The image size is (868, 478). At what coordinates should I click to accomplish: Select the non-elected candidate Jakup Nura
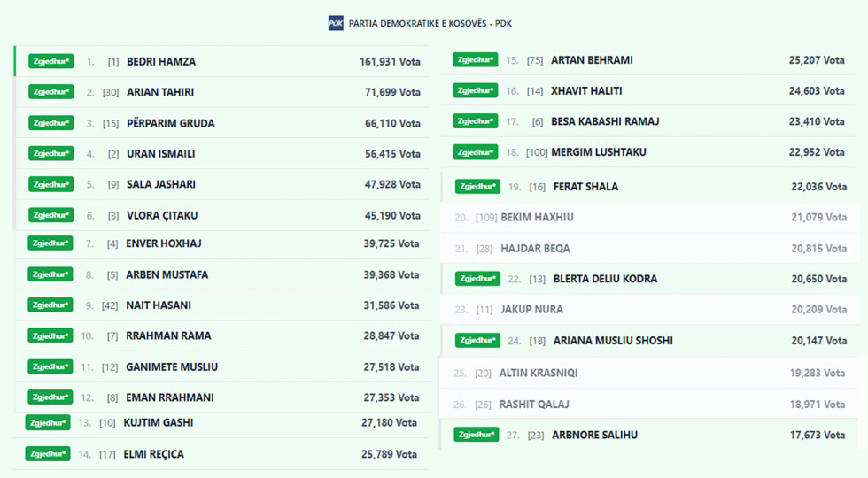coord(531,310)
